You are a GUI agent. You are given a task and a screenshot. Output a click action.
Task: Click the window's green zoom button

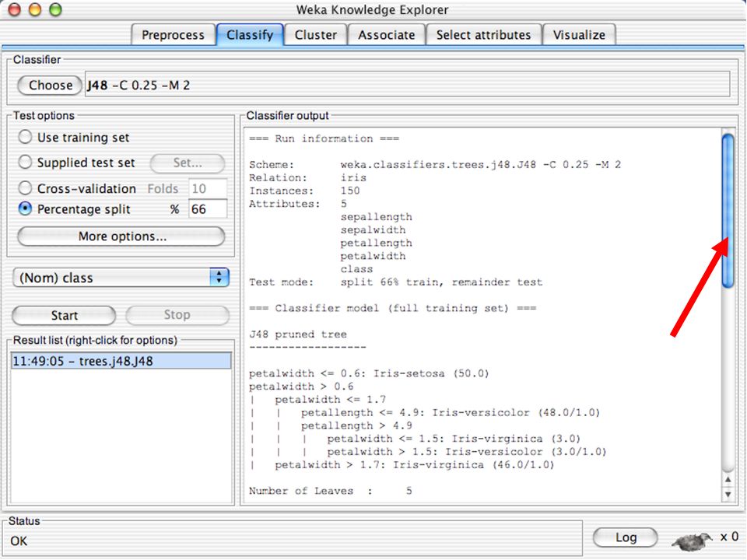56,9
